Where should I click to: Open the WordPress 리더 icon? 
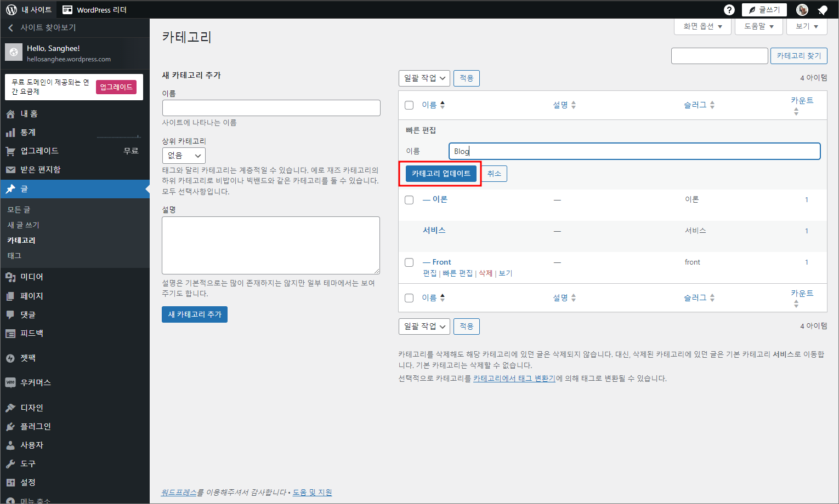pos(67,10)
